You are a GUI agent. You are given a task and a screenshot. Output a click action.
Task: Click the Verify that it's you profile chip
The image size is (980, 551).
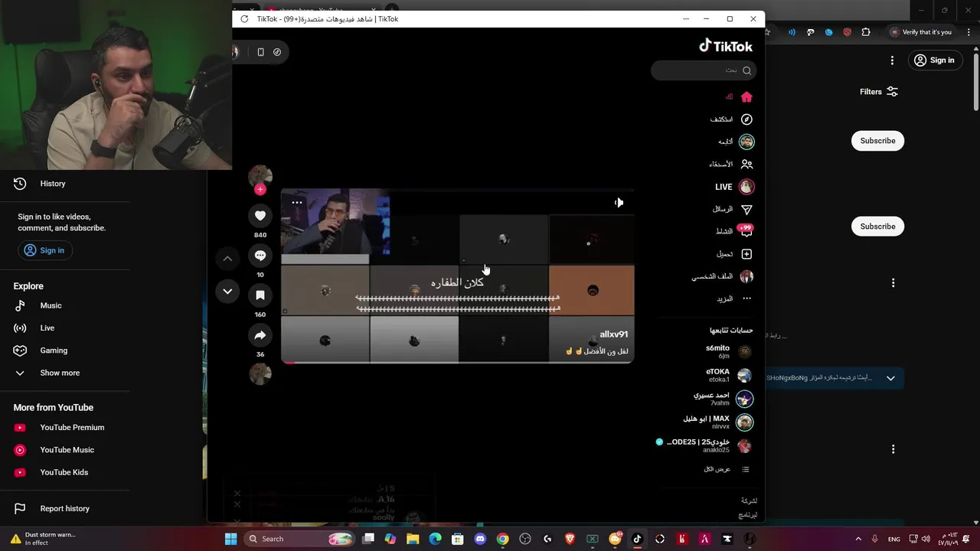(921, 32)
